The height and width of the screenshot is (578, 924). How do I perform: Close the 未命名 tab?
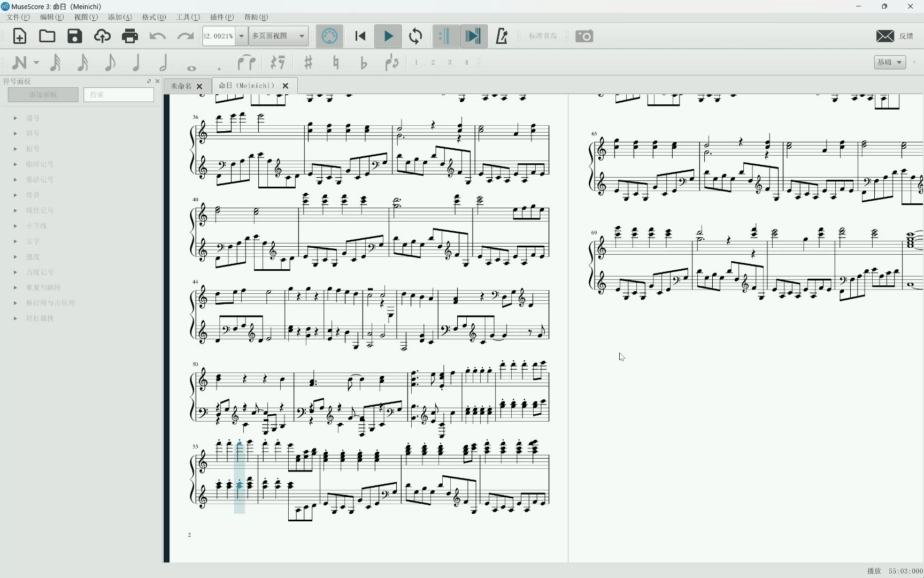(x=199, y=86)
